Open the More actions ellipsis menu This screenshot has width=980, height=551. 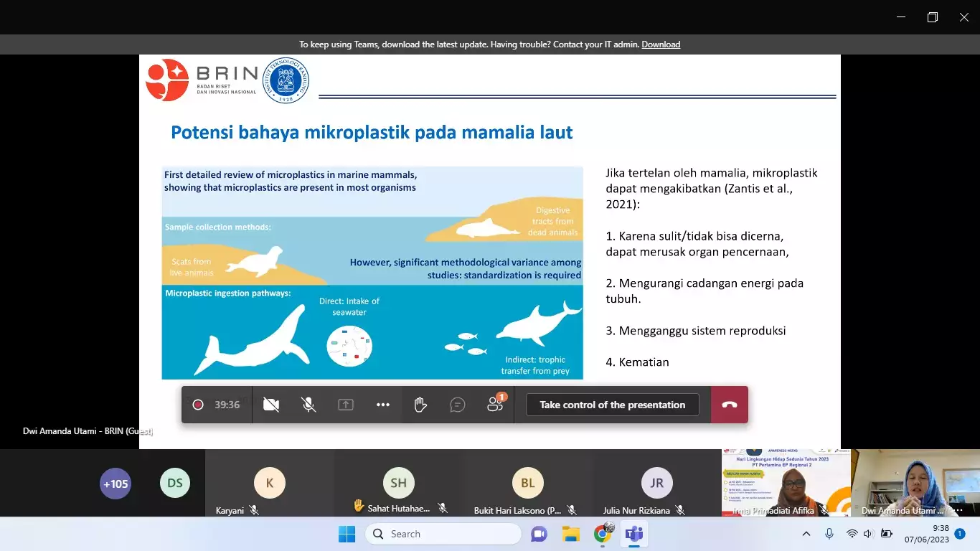click(383, 405)
